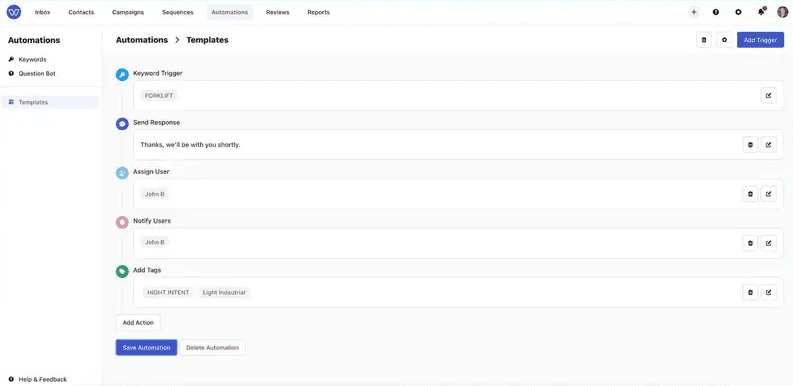Delete the Notify Users action
Viewport: 793px width, 386px height.
[x=750, y=243]
